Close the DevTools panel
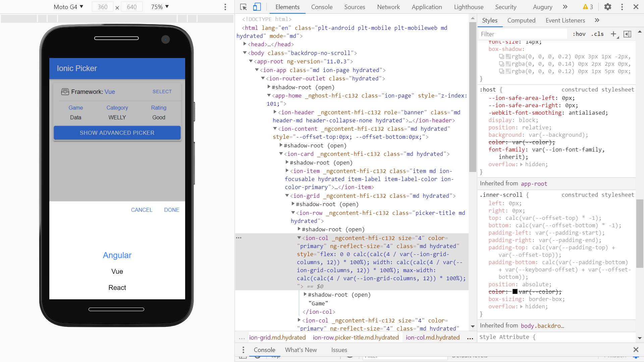The width and height of the screenshot is (644, 362). (636, 7)
